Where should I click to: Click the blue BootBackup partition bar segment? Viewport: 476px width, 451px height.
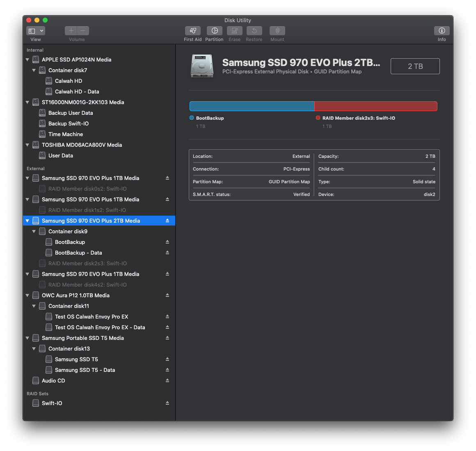click(x=252, y=106)
